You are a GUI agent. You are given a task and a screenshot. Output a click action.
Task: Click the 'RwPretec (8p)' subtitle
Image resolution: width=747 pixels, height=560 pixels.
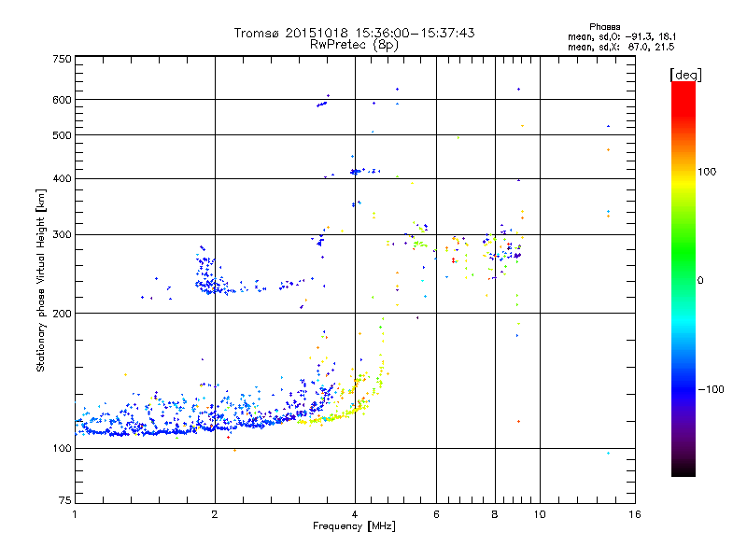point(354,44)
